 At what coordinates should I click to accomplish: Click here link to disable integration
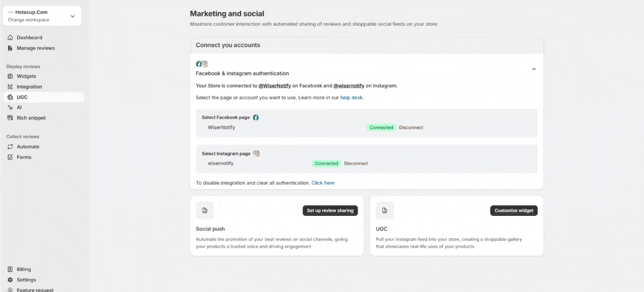[323, 183]
